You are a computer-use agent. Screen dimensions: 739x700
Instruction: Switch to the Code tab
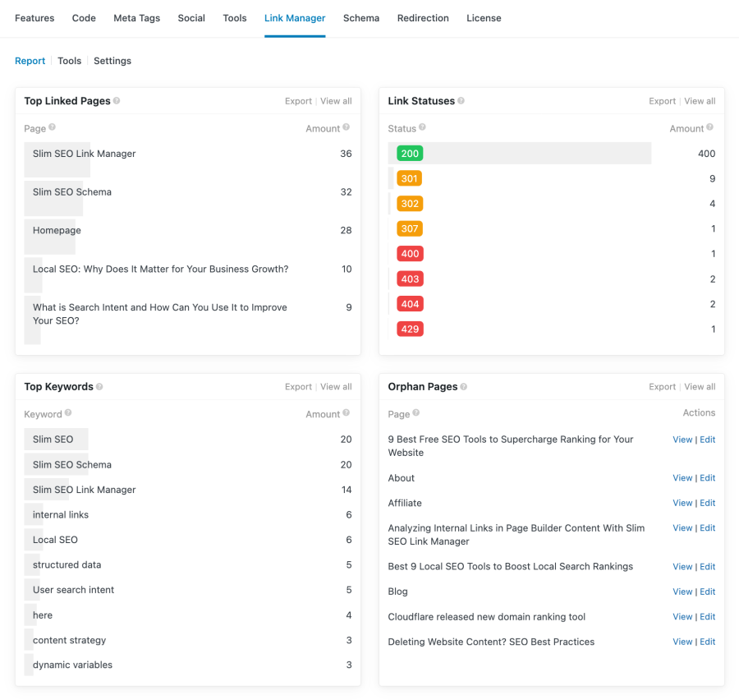[84, 18]
